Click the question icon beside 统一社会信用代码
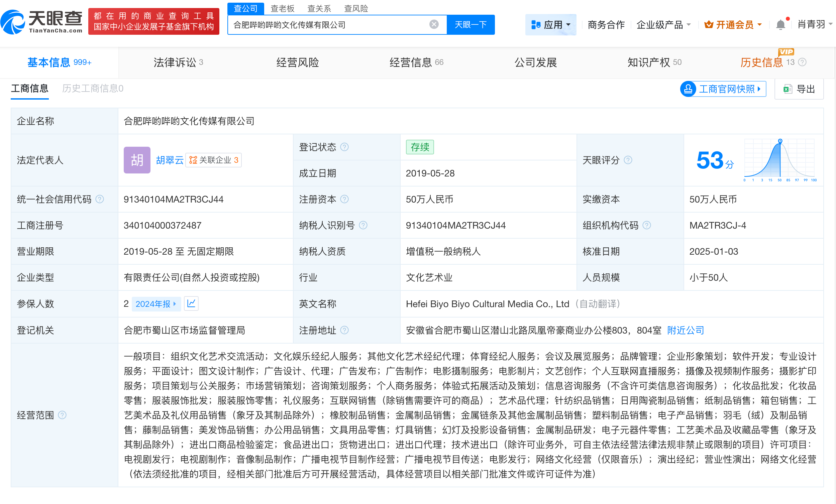836x504 pixels. click(100, 199)
